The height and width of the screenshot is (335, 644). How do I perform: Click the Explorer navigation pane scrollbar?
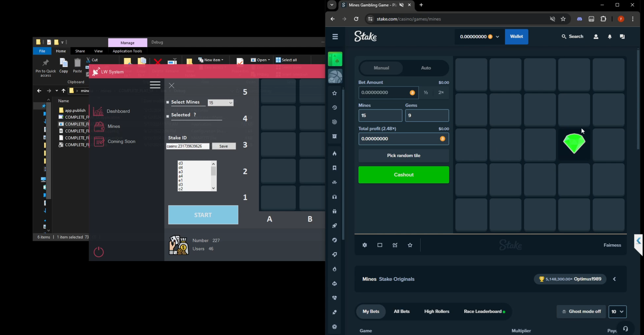pyautogui.click(x=48, y=151)
